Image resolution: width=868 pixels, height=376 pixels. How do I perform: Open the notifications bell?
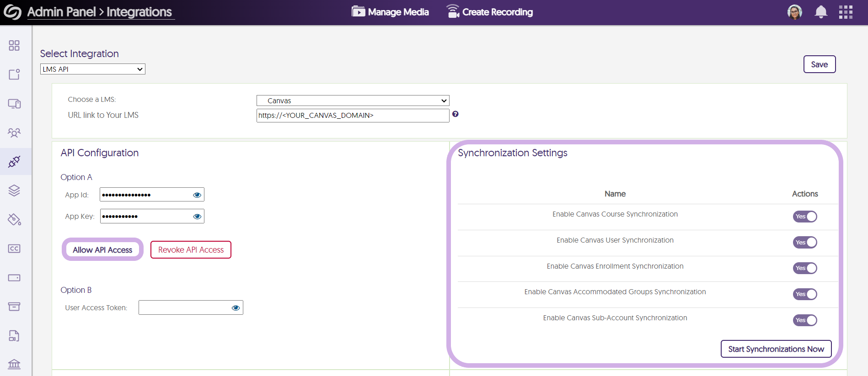point(821,12)
